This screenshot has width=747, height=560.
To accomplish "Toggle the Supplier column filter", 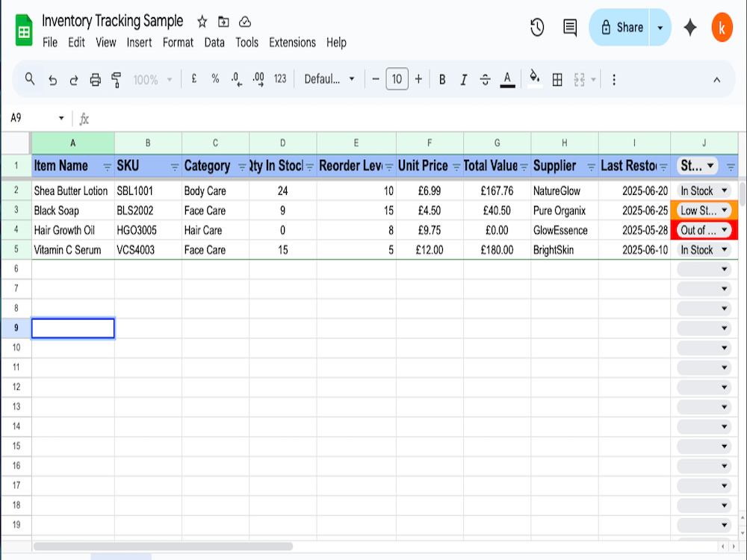I will coord(591,167).
